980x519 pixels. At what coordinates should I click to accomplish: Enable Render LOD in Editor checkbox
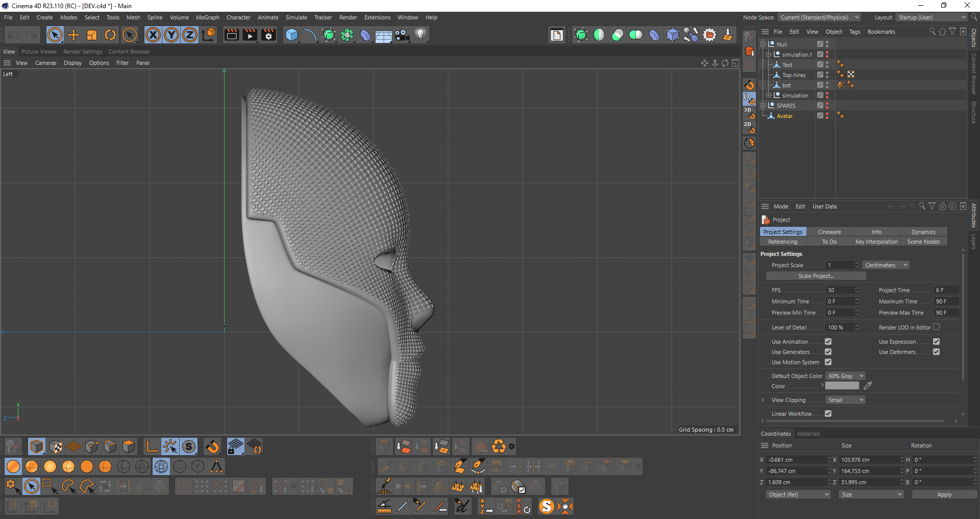937,327
